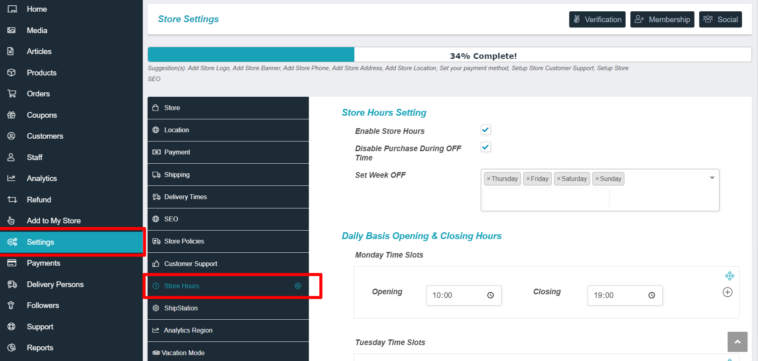Click the scroll-to-top arrow button

737,342
